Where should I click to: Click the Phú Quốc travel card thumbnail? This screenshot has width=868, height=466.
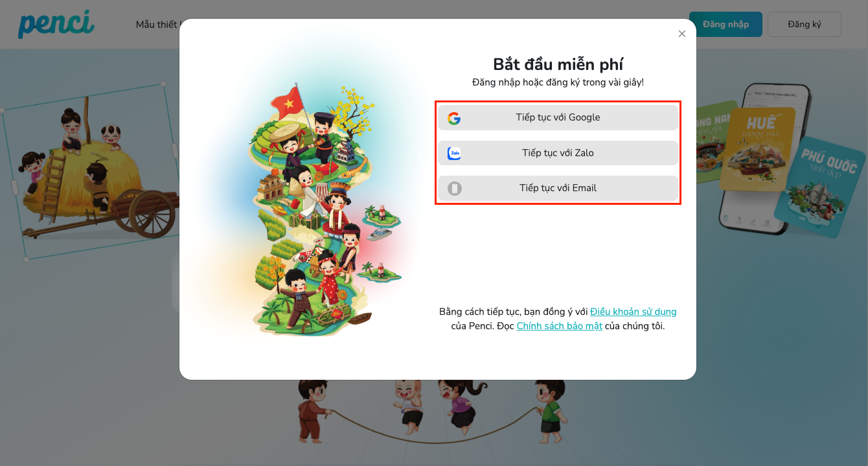coord(821,187)
